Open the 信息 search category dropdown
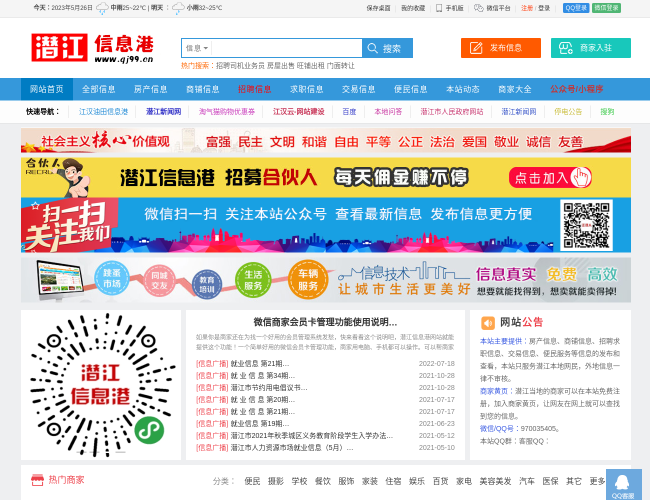The image size is (650, 500). pos(196,48)
